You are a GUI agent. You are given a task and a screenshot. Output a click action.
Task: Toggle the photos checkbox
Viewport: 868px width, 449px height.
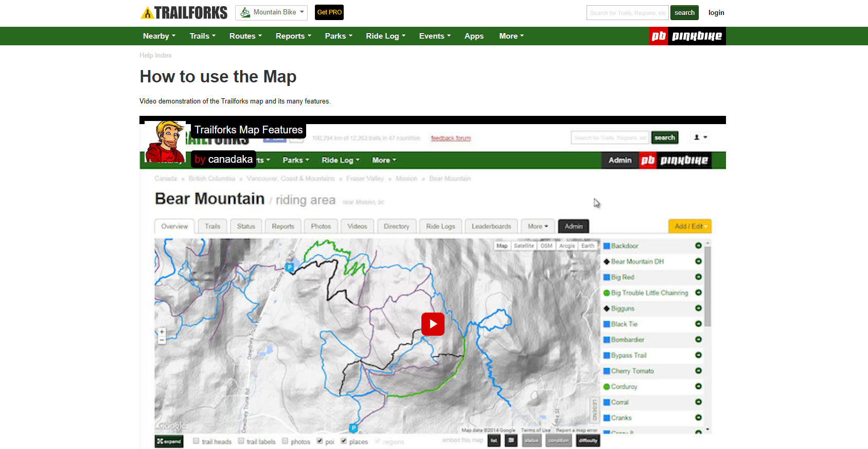point(285,441)
